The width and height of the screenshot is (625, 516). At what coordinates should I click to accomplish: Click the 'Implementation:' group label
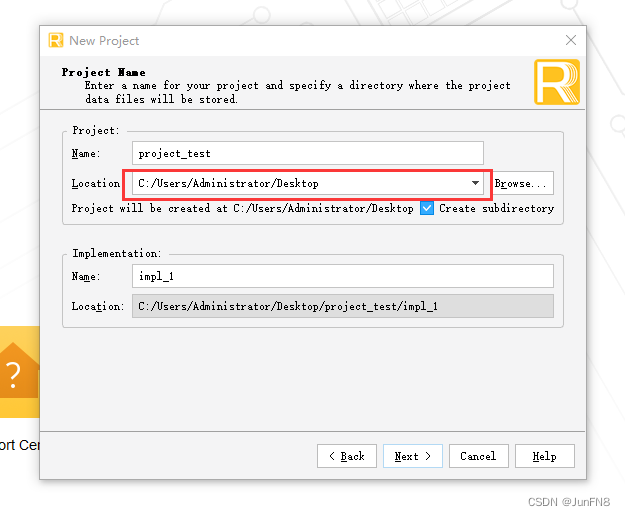(x=116, y=253)
